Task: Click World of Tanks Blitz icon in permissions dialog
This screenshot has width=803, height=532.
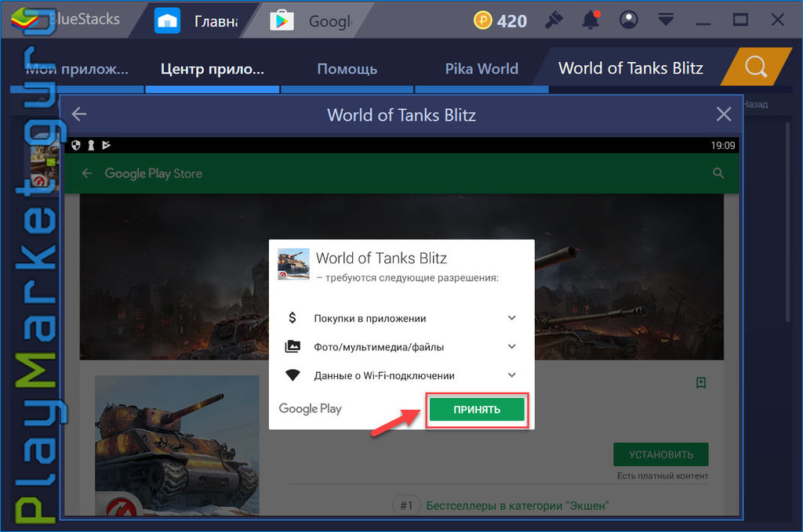Action: point(293,264)
